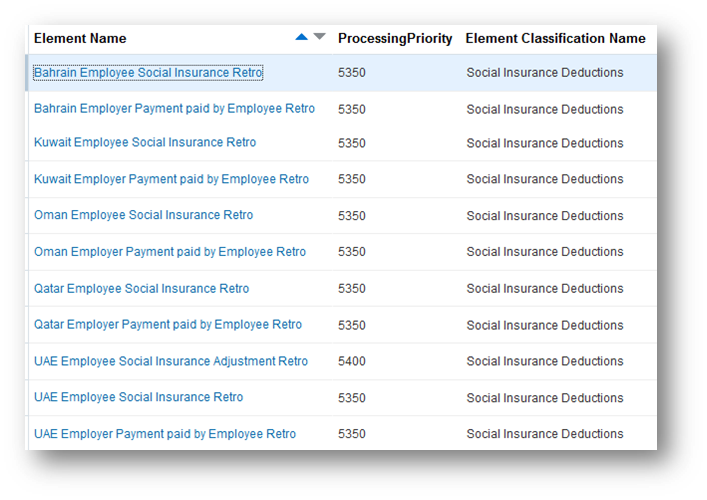
Task: Click Social Insurance Deductions in the highlighted Bahrain row
Action: coord(544,73)
